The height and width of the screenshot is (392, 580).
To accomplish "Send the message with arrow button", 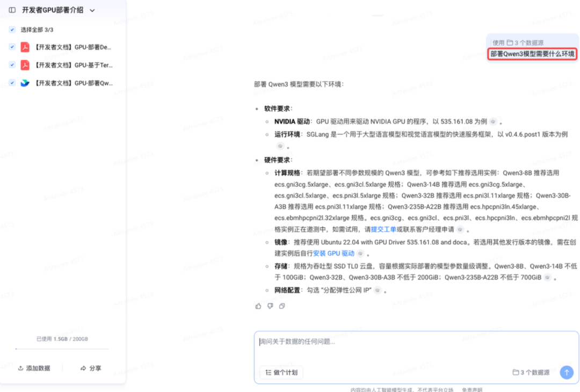I will click(x=567, y=373).
